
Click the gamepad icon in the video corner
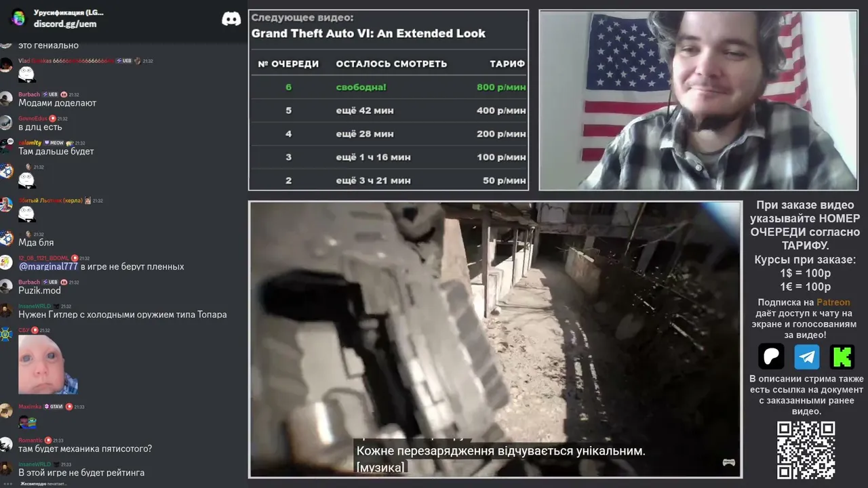tap(729, 462)
